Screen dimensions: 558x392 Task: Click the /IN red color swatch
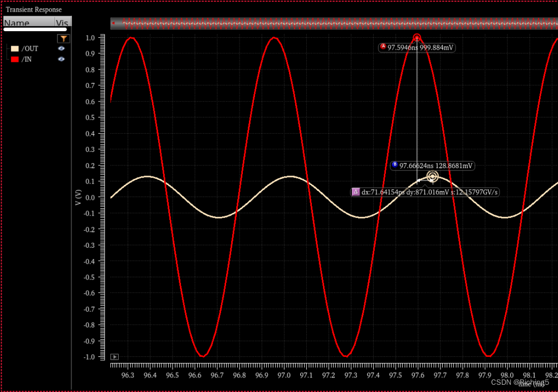pos(14,60)
